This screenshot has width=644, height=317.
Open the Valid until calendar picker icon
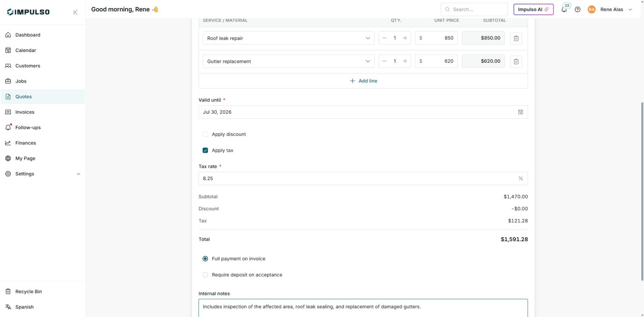(520, 112)
